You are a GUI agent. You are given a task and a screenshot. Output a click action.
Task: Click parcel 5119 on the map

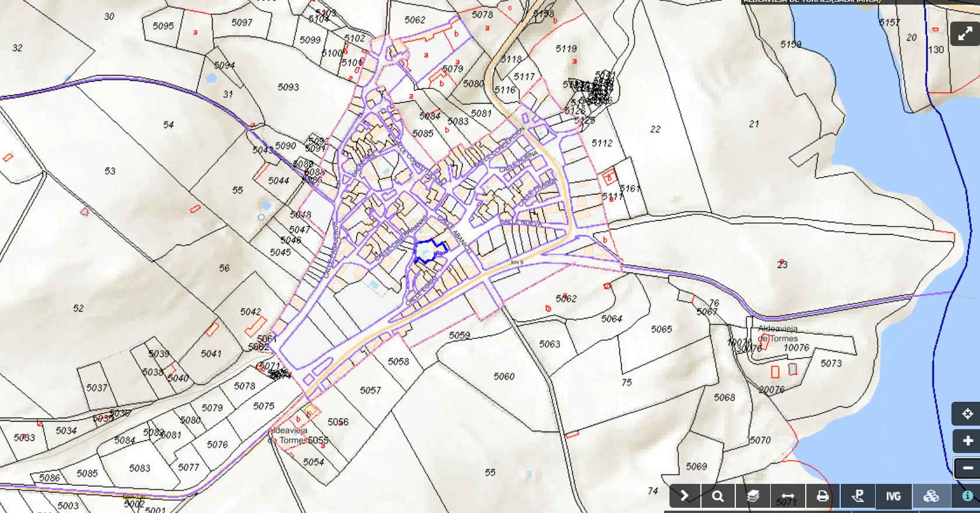(x=566, y=49)
